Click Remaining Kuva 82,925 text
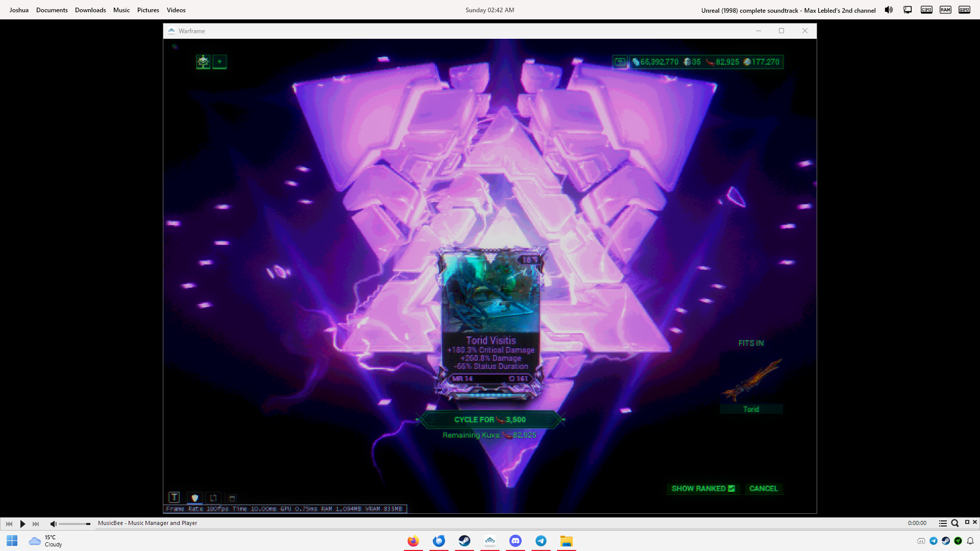 tap(489, 435)
